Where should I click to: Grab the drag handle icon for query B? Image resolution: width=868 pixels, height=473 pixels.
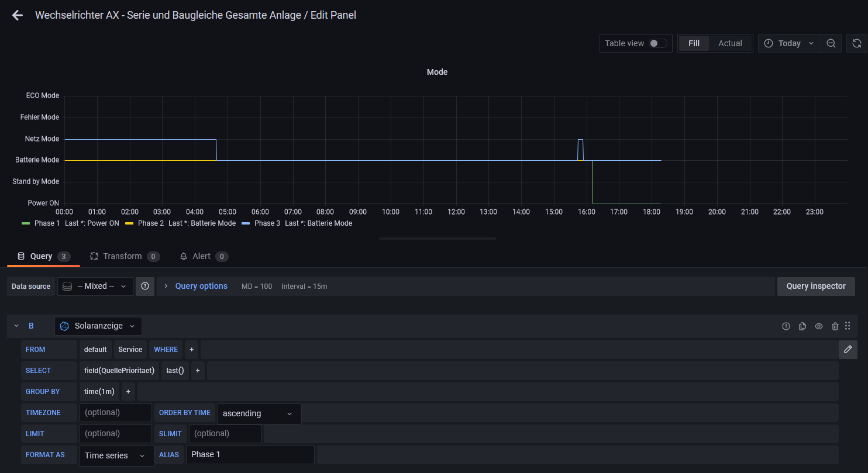848,326
